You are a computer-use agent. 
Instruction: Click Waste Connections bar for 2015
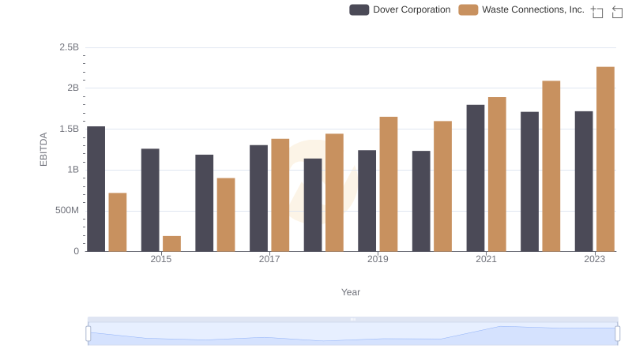(x=171, y=244)
